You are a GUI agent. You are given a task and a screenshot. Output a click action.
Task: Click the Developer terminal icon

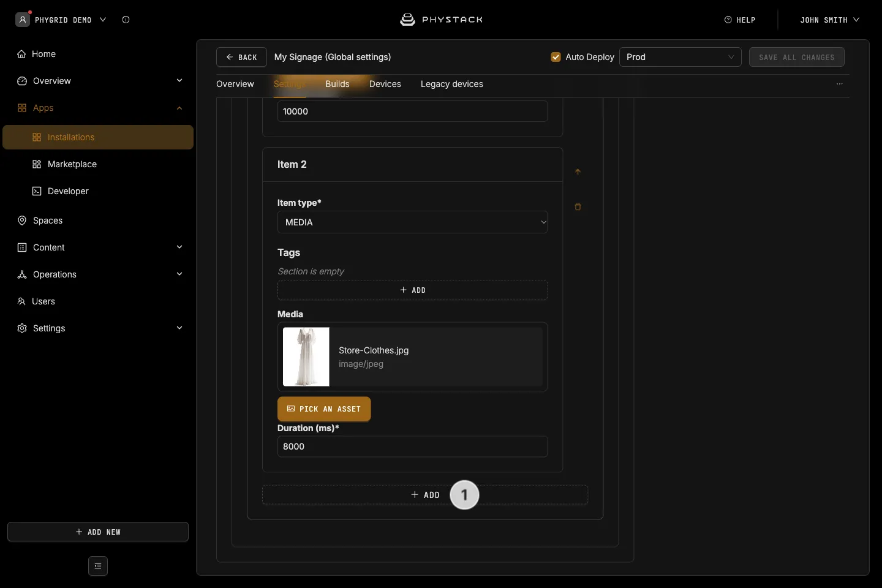pos(37,191)
